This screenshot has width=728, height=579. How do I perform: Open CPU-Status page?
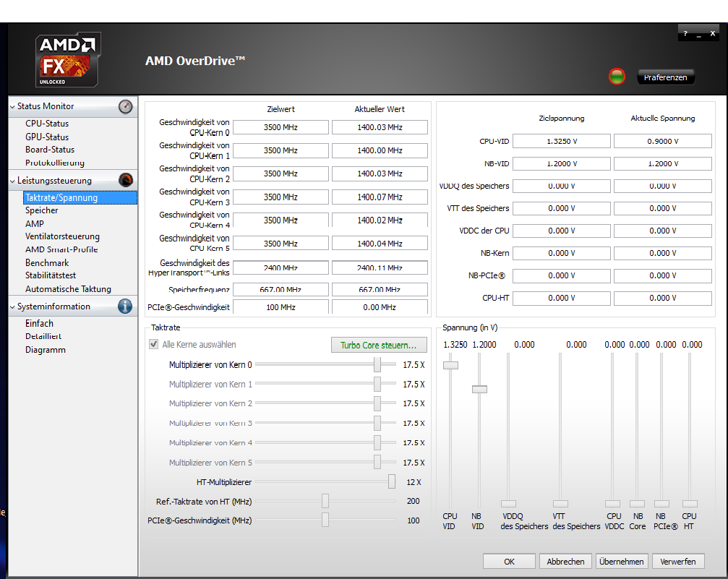click(x=47, y=124)
